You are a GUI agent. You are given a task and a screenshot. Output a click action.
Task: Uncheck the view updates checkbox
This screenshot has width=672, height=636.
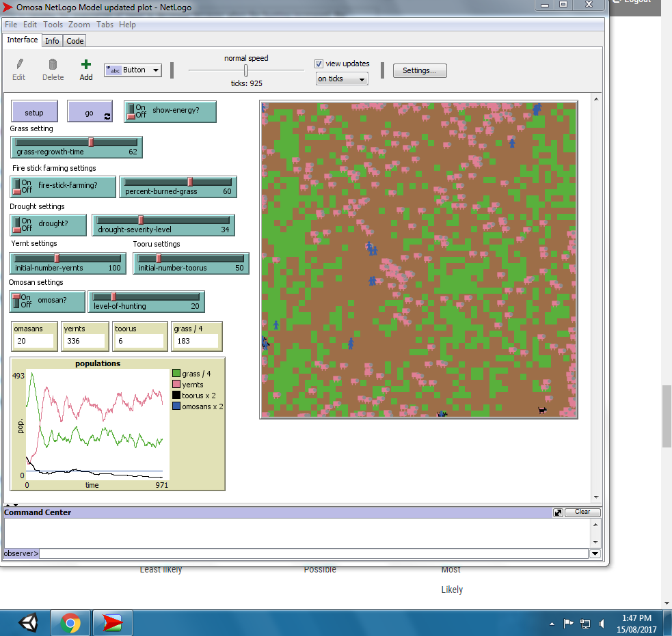coord(319,64)
